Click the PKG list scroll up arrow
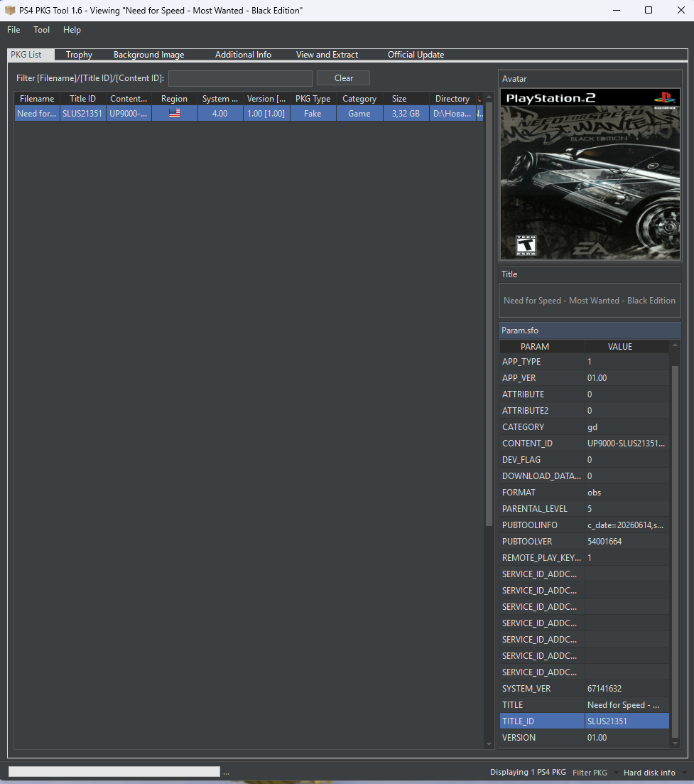 pos(489,97)
